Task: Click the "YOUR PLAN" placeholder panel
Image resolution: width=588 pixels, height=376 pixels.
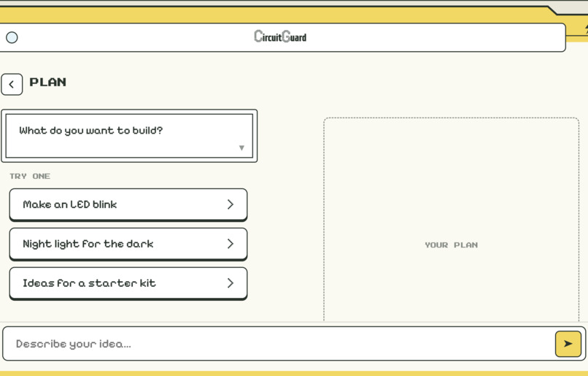Action: pyautogui.click(x=451, y=220)
